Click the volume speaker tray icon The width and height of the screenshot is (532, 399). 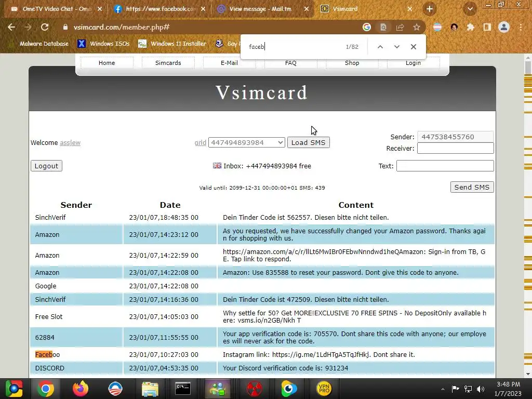[480, 389]
